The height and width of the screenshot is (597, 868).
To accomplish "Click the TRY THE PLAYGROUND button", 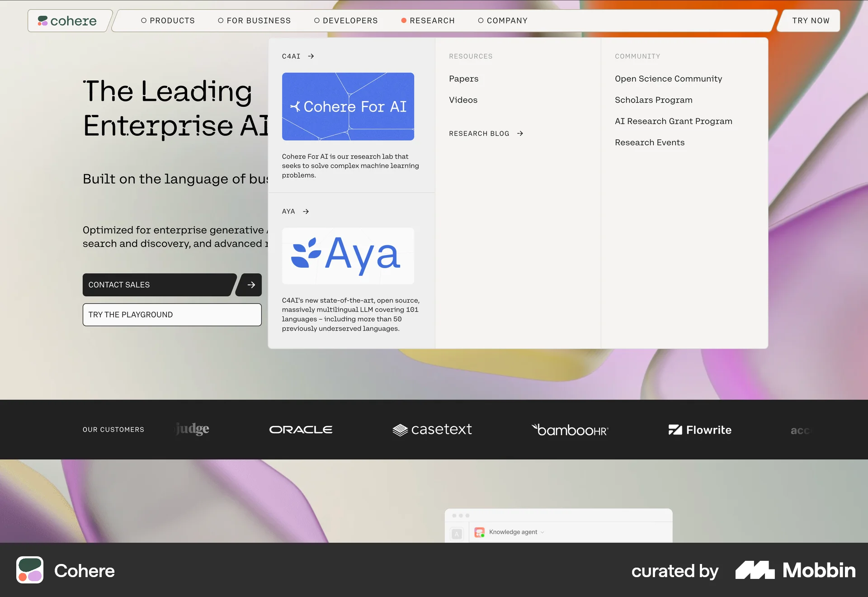I will click(172, 315).
